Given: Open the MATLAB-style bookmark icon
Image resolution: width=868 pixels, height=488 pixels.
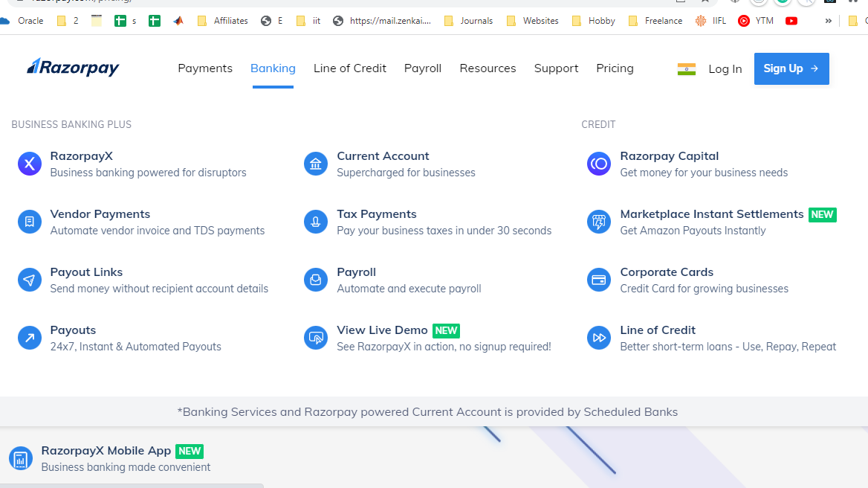Looking at the screenshot, I should [178, 21].
